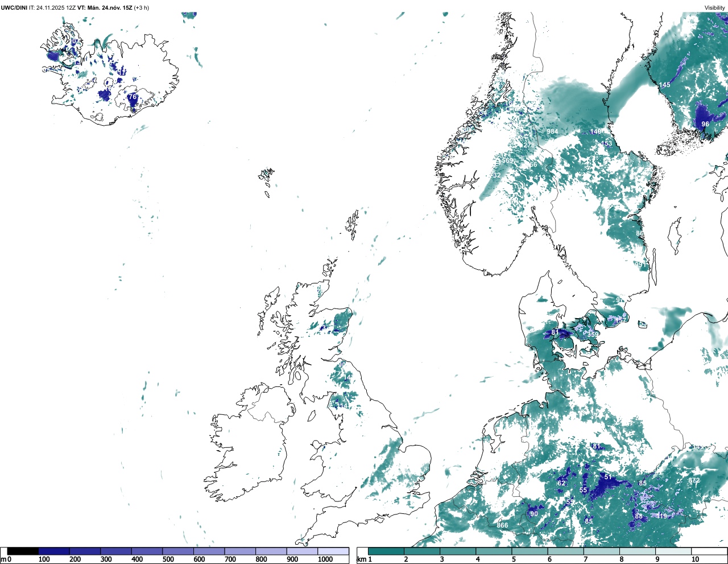Click the '14' value over Scotland

pos(347,377)
